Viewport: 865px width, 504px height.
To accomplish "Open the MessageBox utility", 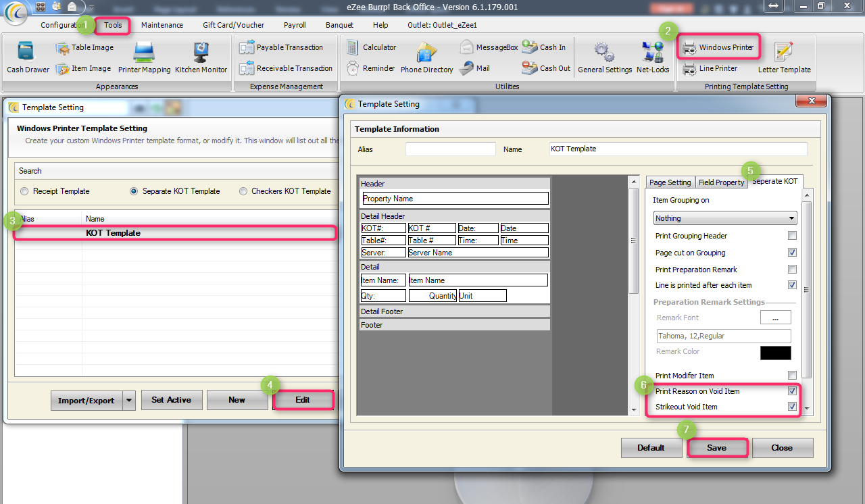I will pos(489,47).
